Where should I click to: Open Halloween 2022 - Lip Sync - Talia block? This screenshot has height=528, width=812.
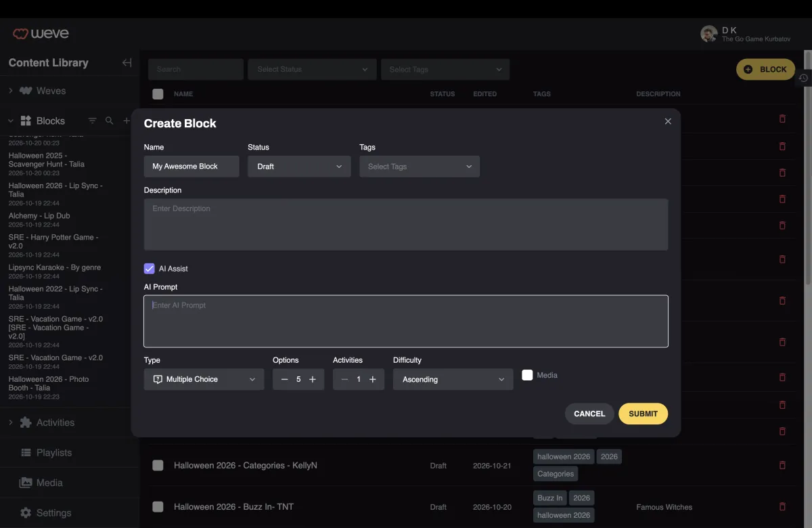coord(55,293)
